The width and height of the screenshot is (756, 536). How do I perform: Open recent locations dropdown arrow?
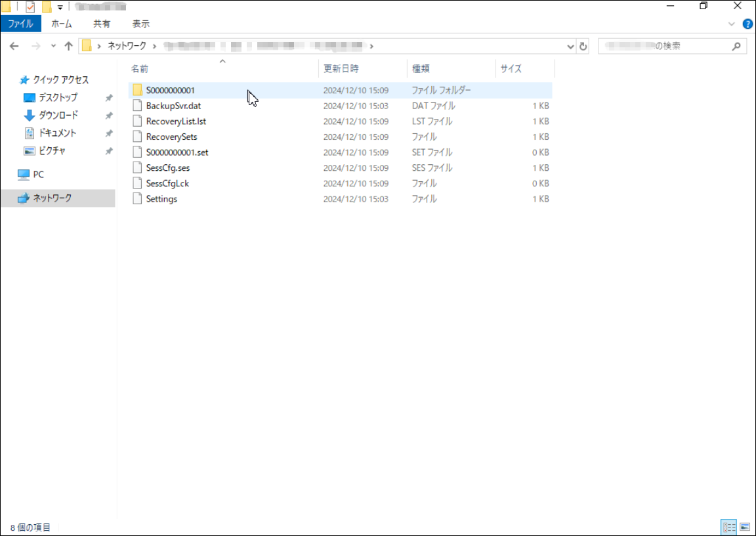coord(53,47)
